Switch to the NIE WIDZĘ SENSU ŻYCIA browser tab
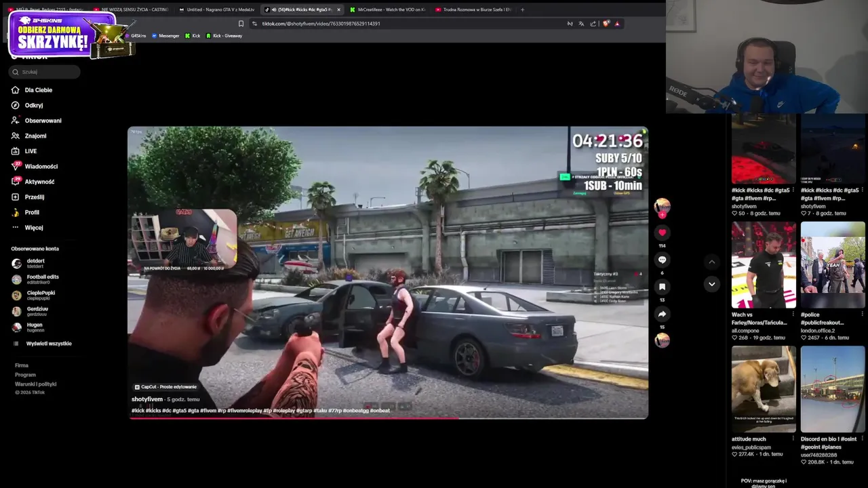 coord(131,9)
